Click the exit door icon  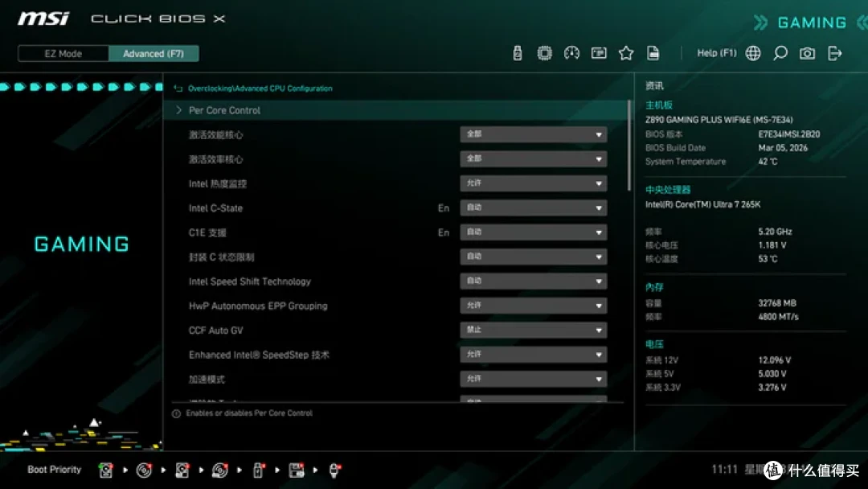tap(835, 53)
